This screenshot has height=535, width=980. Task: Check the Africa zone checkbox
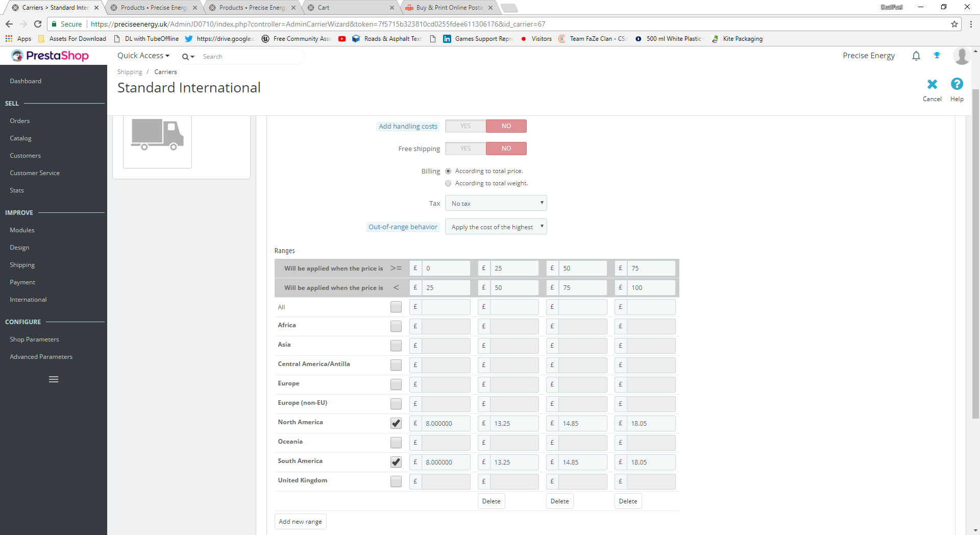point(396,326)
